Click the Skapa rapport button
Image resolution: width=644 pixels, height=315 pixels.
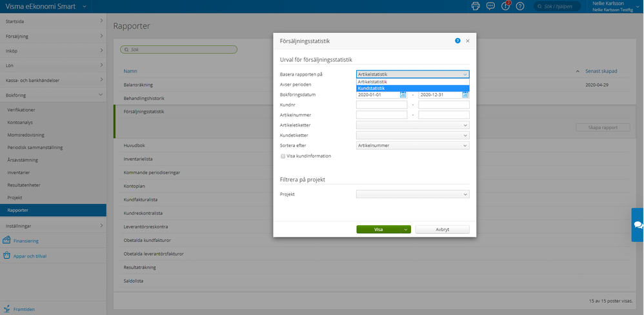tap(603, 127)
